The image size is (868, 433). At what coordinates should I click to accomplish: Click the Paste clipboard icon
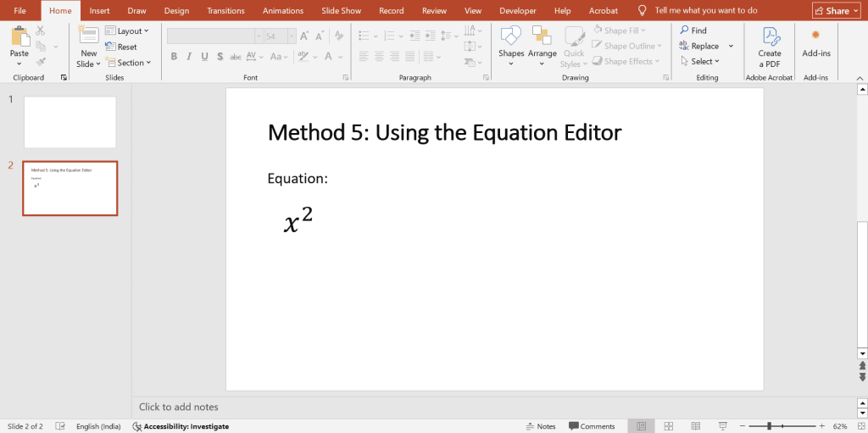19,37
